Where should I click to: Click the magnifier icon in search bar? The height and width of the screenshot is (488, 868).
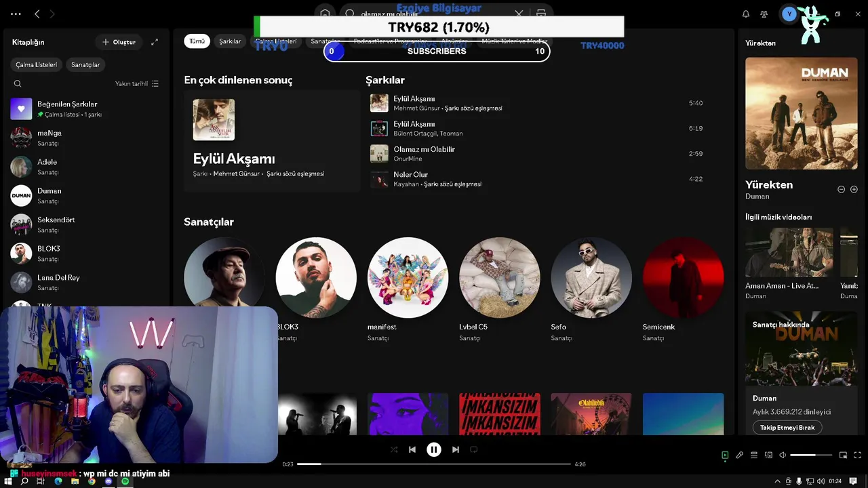click(350, 14)
